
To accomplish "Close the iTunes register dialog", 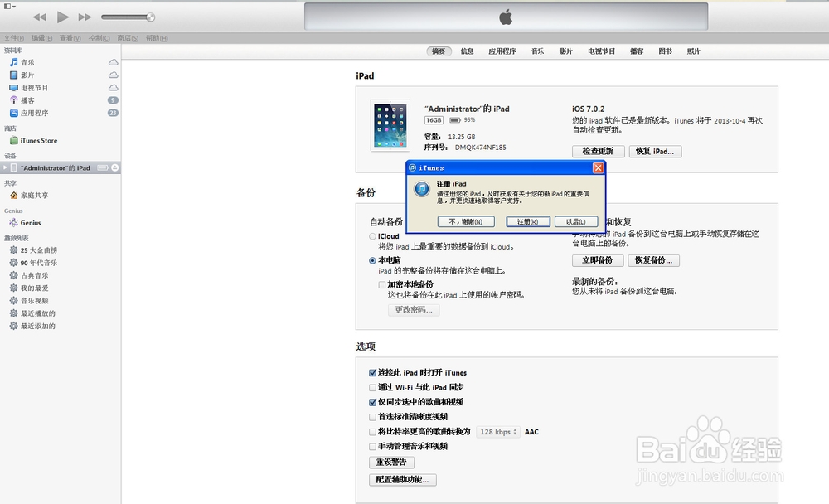I will coord(598,167).
